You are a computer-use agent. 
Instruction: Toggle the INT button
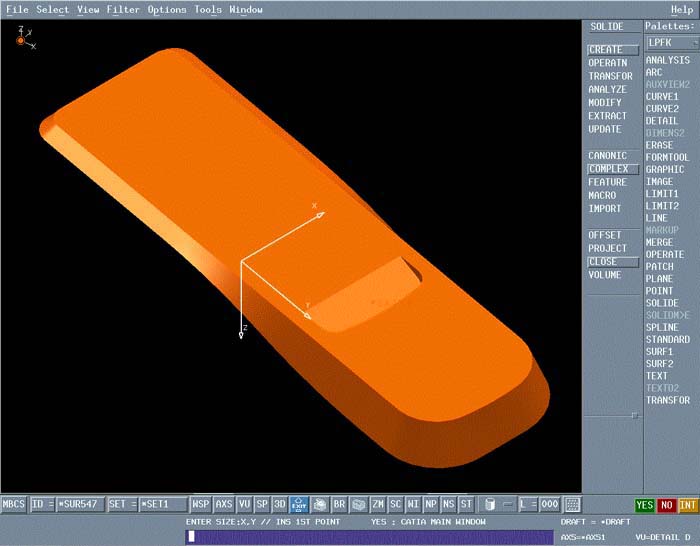pos(687,505)
